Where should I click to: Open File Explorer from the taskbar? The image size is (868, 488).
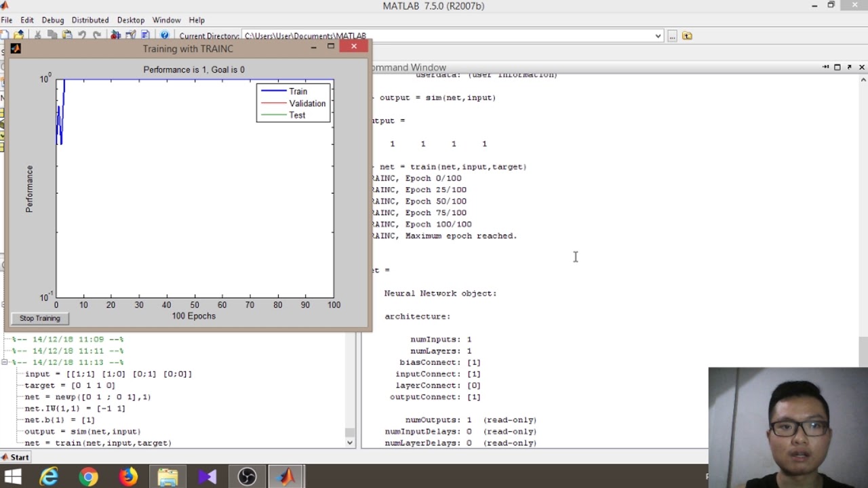click(x=167, y=477)
